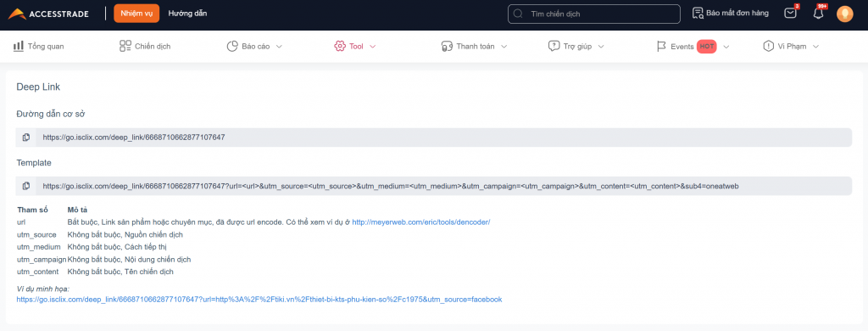Viewport: 868px width, 331px height.
Task: Click the ACCESSTRADE logo
Action: (48, 14)
